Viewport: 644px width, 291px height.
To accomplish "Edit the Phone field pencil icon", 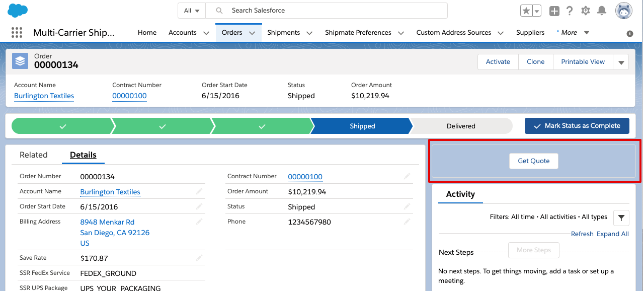I will pos(407,222).
